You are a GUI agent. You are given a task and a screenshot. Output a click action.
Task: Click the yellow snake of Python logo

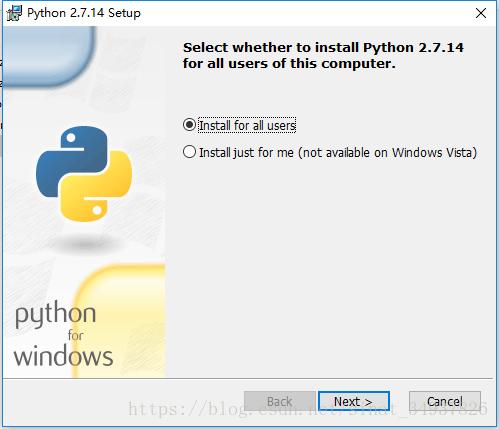[96, 186]
